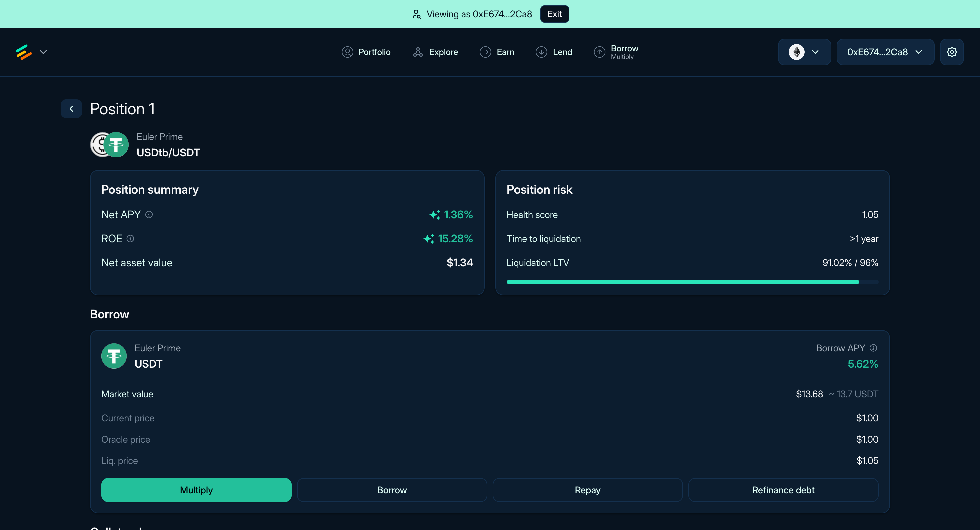Open the Borrow Multiply section
The width and height of the screenshot is (980, 530).
616,52
